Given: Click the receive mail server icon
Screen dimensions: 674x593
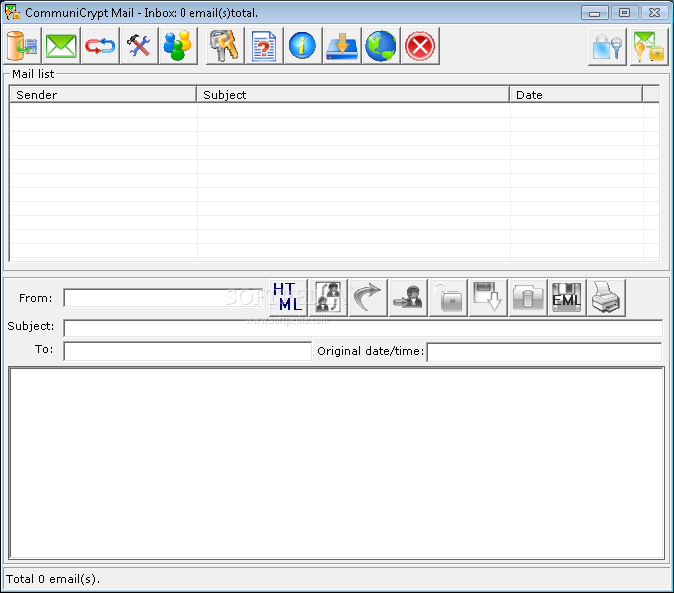Looking at the screenshot, I should (x=22, y=46).
